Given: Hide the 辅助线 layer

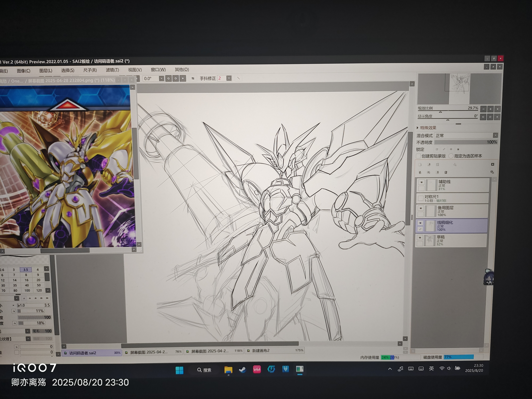Looking at the screenshot, I should [421, 182].
